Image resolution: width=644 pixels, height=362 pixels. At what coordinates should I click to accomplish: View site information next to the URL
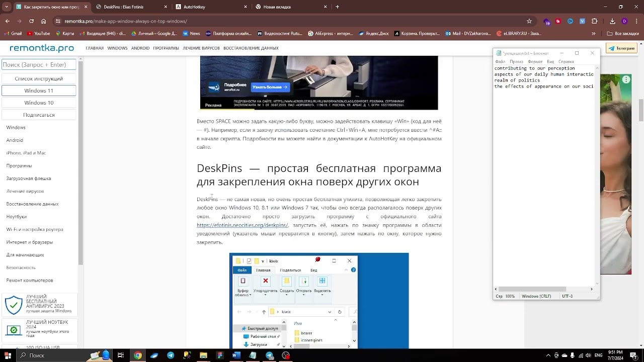point(58,21)
